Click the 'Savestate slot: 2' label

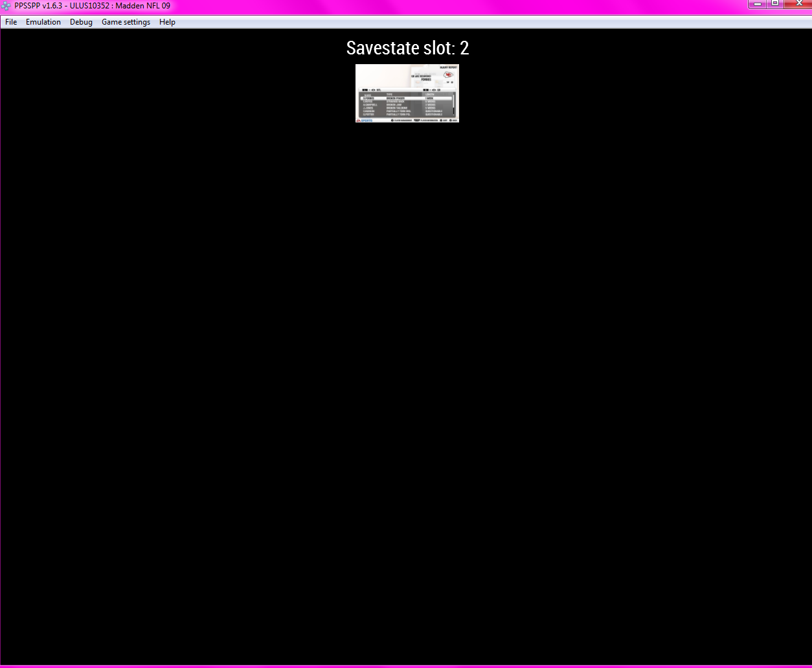407,48
